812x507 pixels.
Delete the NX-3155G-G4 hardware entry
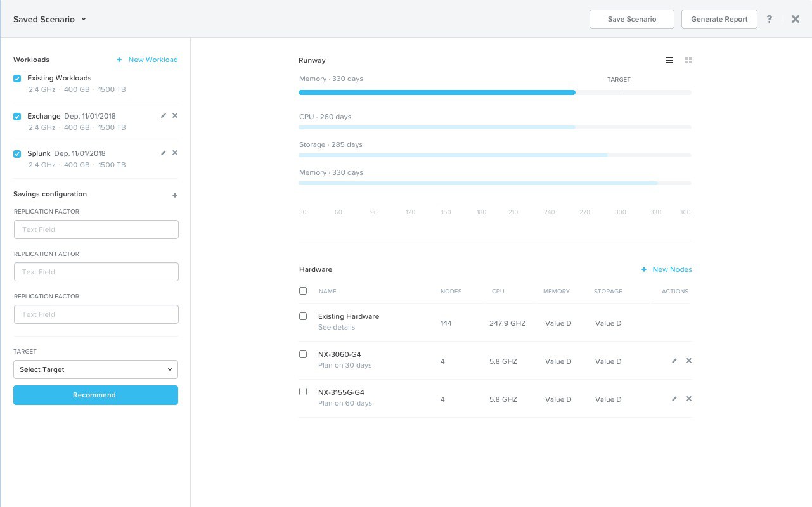click(688, 399)
